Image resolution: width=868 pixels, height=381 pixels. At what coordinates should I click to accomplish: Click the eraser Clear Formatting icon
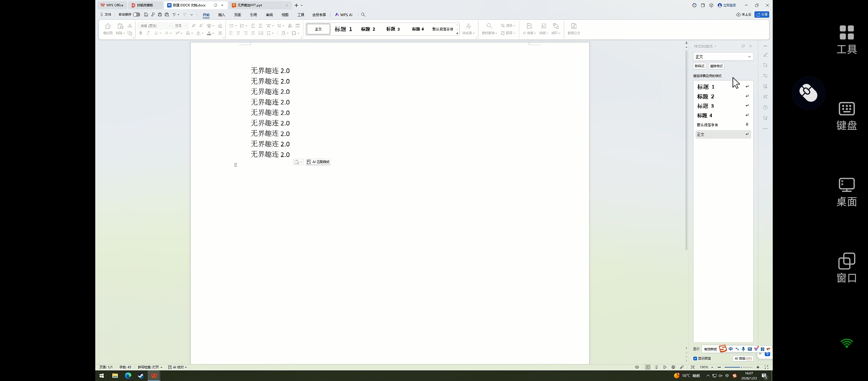tap(220, 26)
